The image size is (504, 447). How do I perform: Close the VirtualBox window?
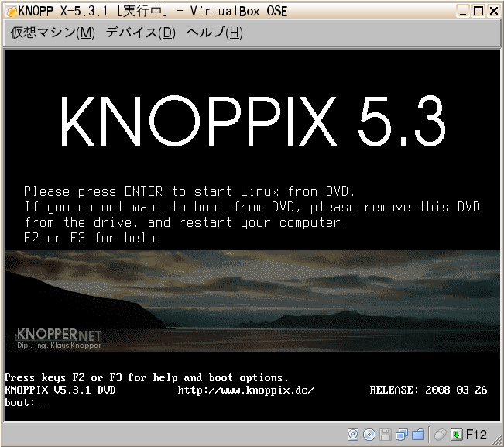click(x=494, y=12)
